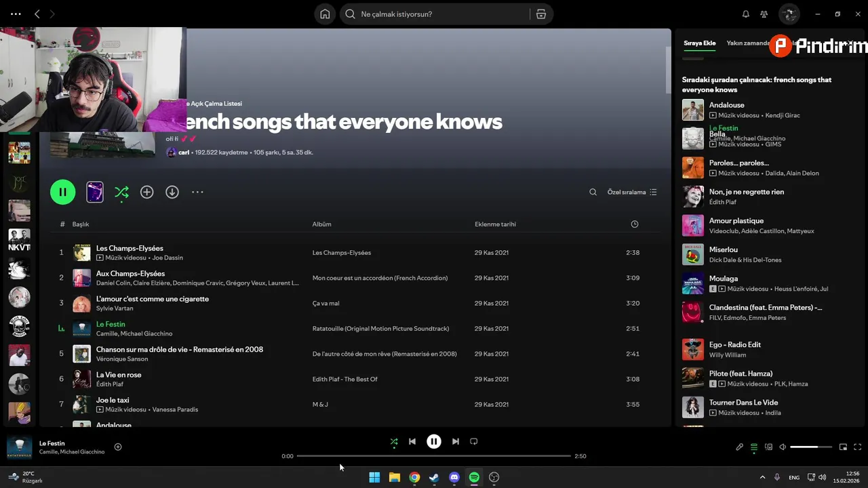Viewport: 868px width, 488px height.
Task: Open Google Chrome from the taskbar
Action: tap(414, 477)
